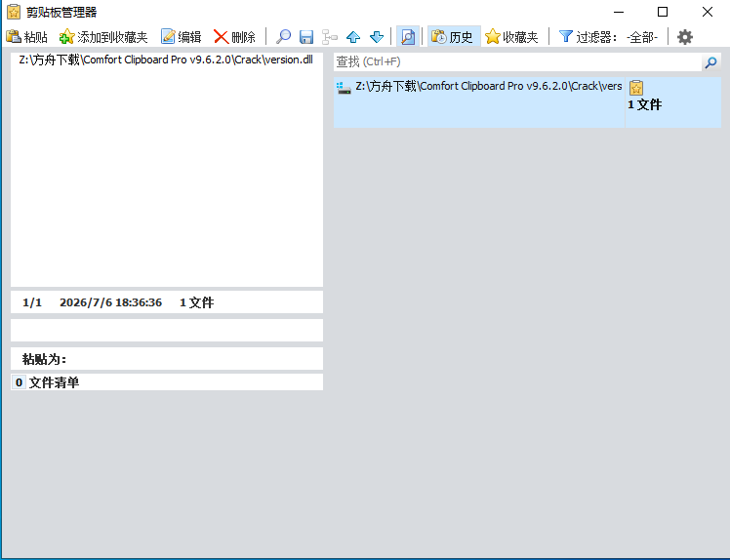
Task: Click the 1/1 counter in the info bar
Action: (32, 302)
